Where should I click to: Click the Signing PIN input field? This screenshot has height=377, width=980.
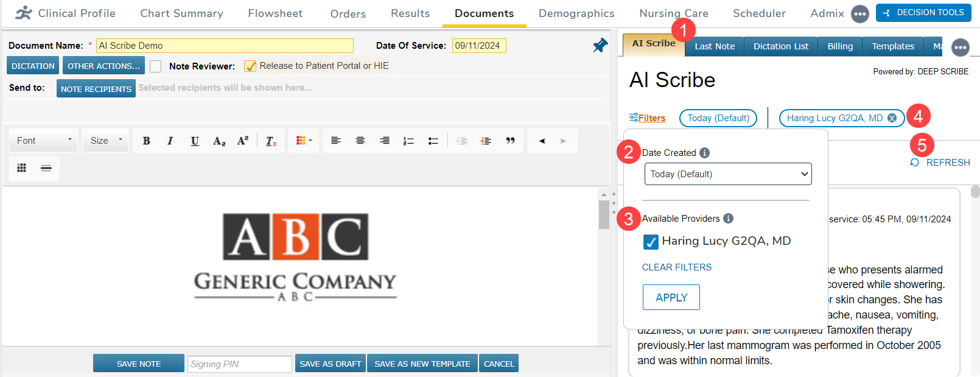coord(239,364)
